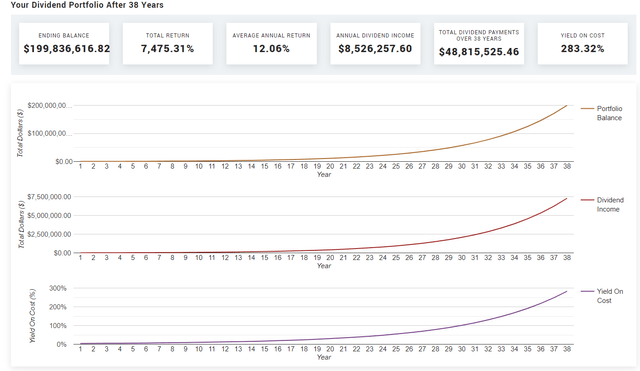Click the 'Year' axis title under Portfolio chart
640x371 pixels.
point(324,175)
